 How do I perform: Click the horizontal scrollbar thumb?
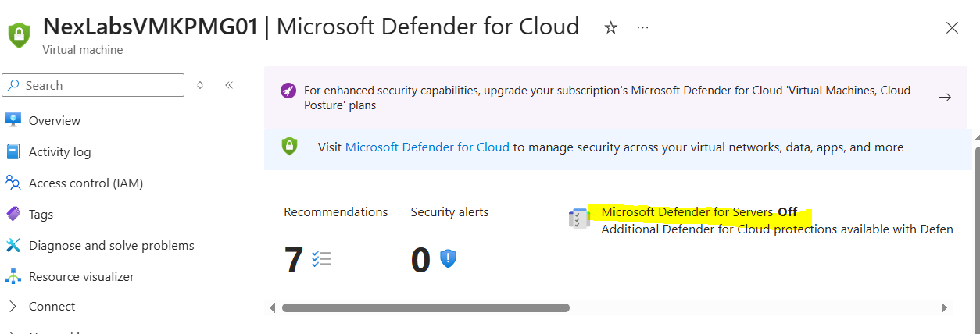tap(425, 307)
